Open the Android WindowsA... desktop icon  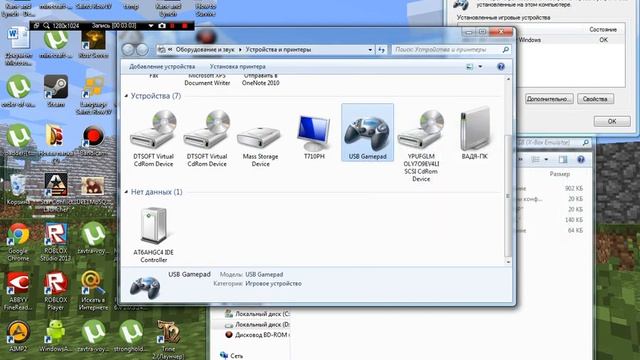coord(56,337)
